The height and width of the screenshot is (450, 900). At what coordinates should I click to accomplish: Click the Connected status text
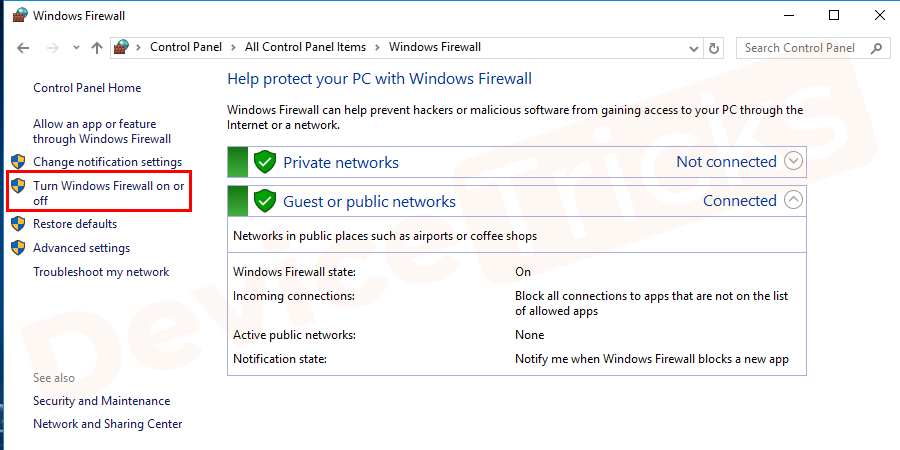pos(740,201)
